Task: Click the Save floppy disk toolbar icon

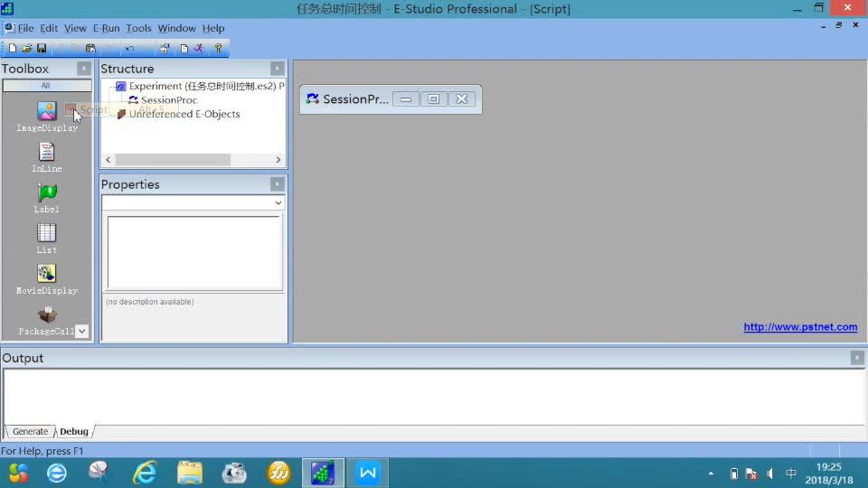Action: tap(42, 49)
